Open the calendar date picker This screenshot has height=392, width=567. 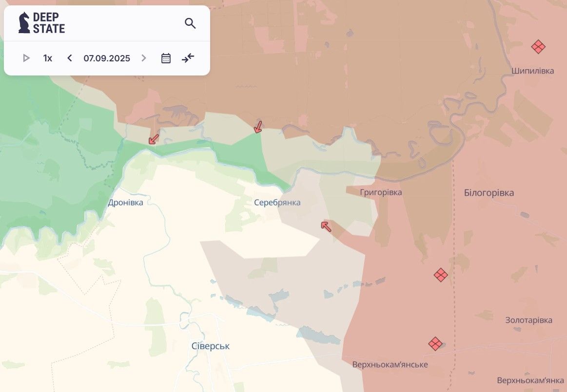tap(166, 58)
